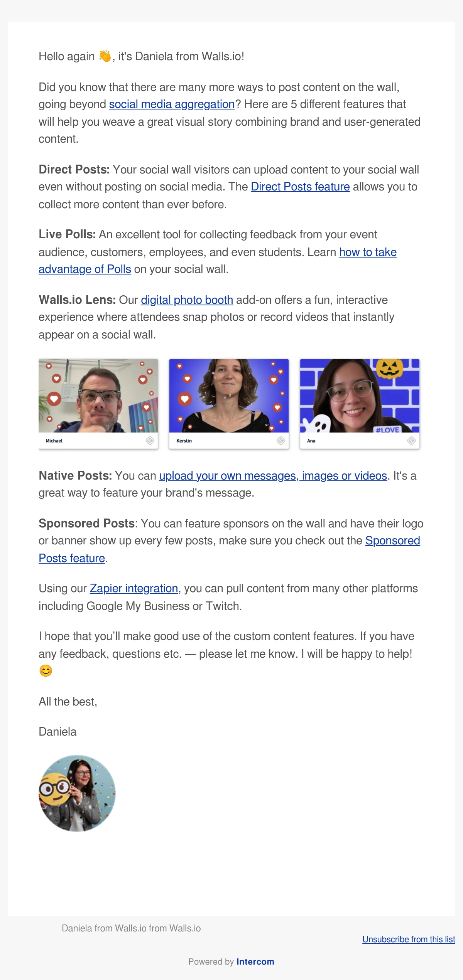463x980 pixels.
Task: Click the 'Direct Posts:' bold heading
Action: [x=74, y=170]
